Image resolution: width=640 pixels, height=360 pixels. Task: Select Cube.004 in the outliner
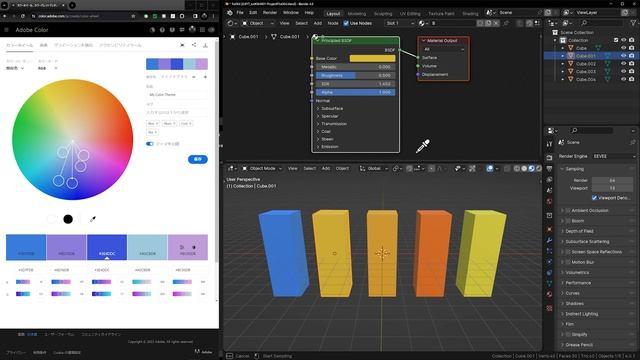click(585, 80)
